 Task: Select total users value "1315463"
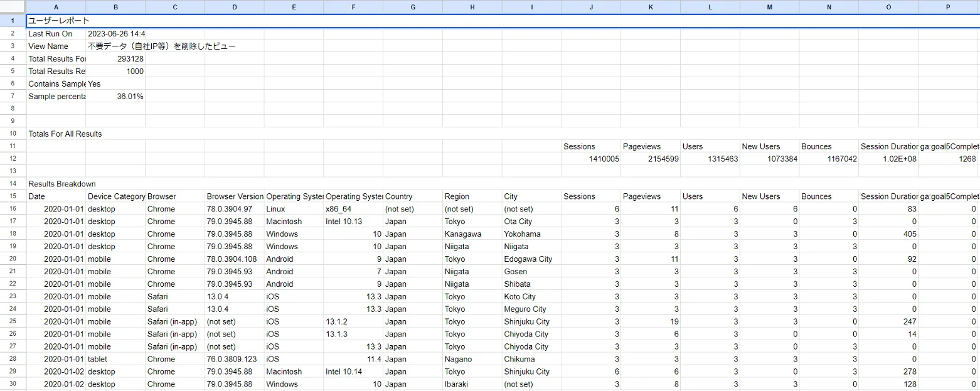(x=710, y=159)
